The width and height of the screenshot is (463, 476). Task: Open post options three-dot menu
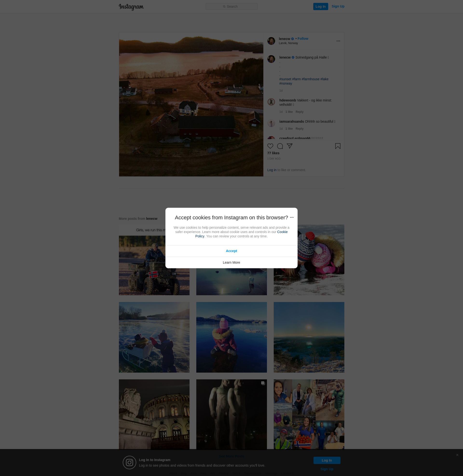tap(338, 41)
